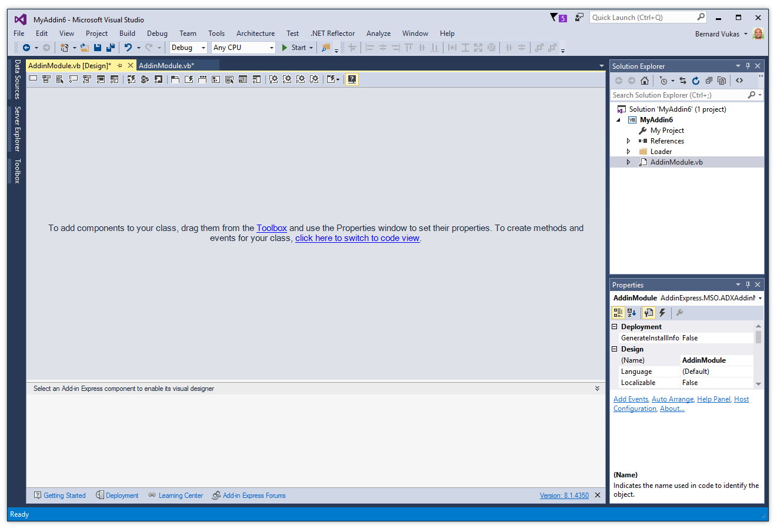The image size is (777, 532).
Task: Click the View Code icon in Solution Explorer
Action: click(739, 81)
